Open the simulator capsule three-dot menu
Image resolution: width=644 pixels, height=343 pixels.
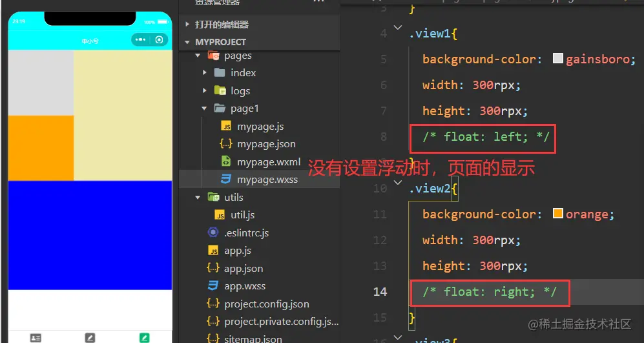[140, 40]
